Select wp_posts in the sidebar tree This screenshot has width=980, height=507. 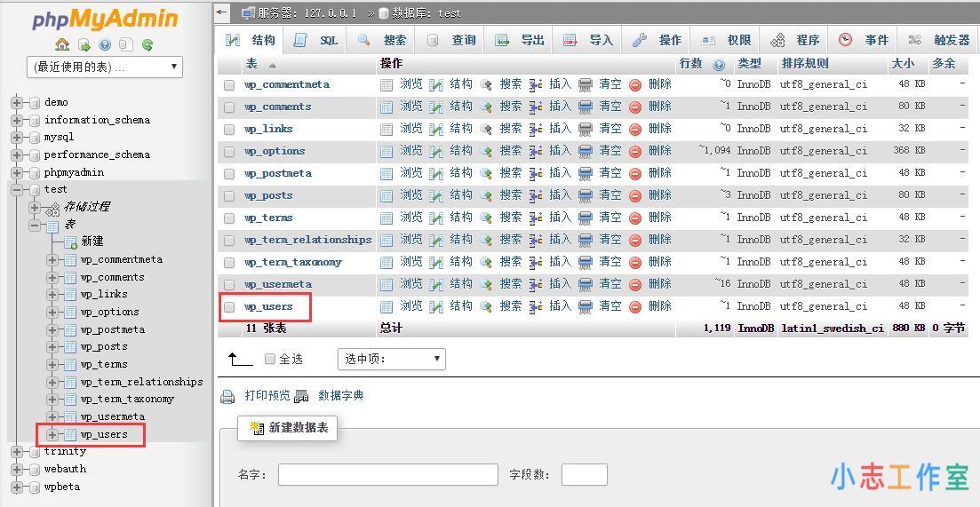pos(104,347)
